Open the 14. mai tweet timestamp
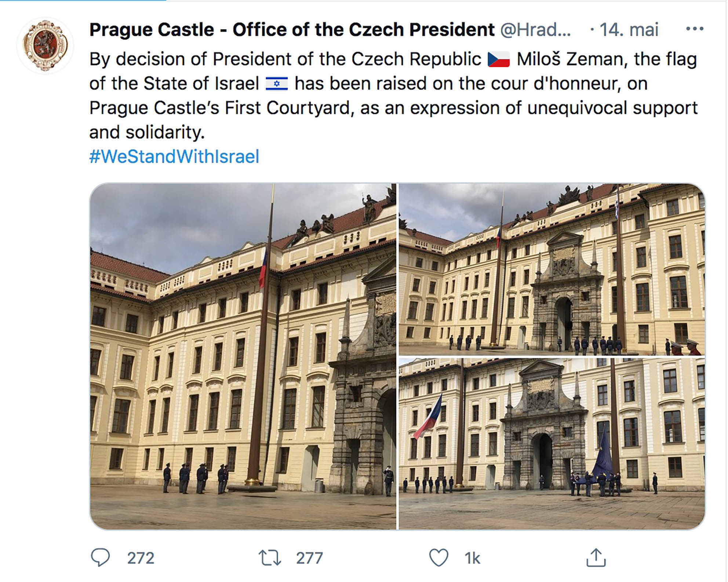Screen dimensions: 728x582 pos(629,29)
